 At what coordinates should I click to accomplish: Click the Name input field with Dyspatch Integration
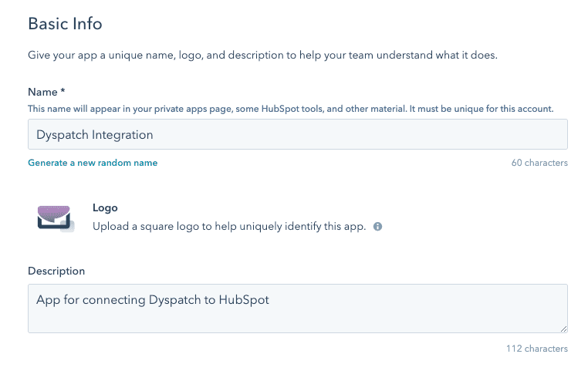tap(297, 134)
